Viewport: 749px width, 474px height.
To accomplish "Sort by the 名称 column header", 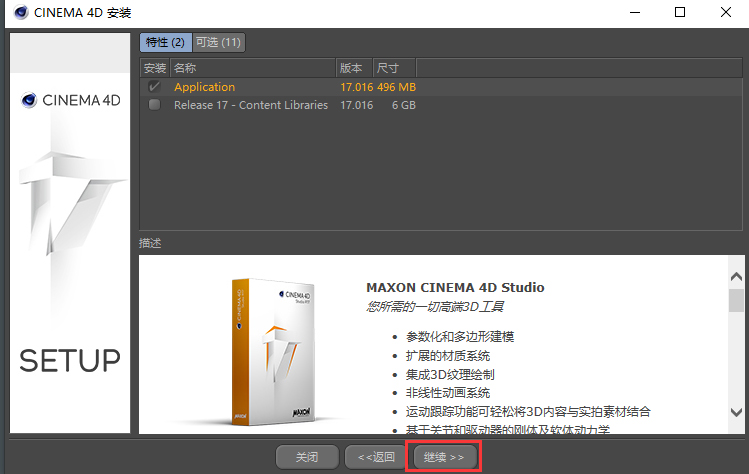I will coord(253,68).
